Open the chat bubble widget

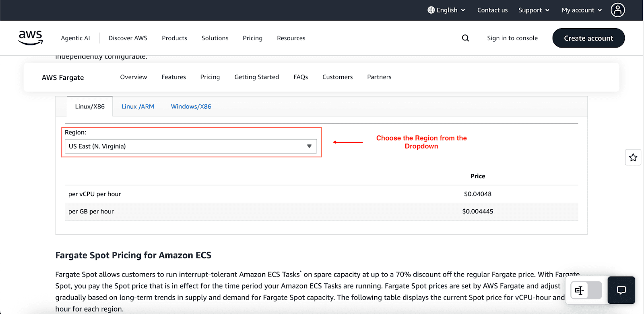click(x=621, y=290)
